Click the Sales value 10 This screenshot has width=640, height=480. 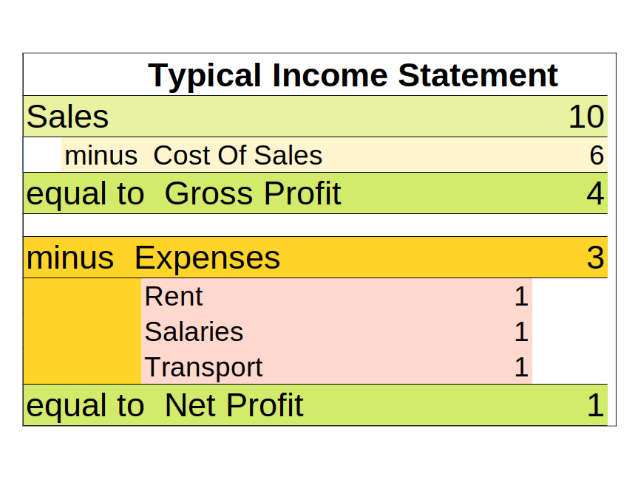(x=586, y=117)
